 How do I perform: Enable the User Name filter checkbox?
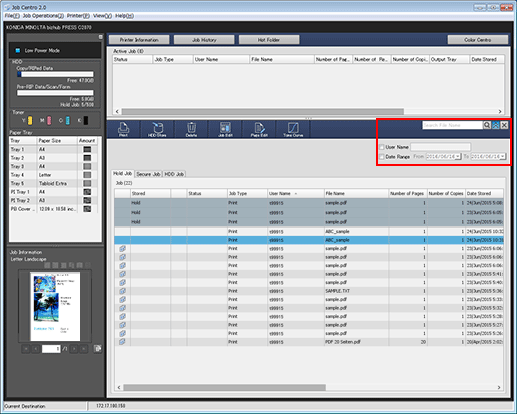tap(382, 147)
